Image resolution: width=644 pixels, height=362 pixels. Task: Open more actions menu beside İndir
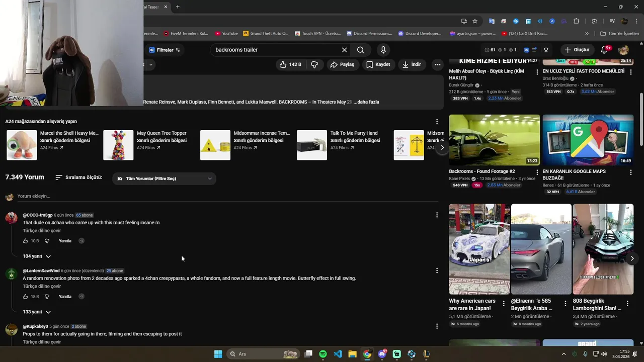(x=438, y=64)
